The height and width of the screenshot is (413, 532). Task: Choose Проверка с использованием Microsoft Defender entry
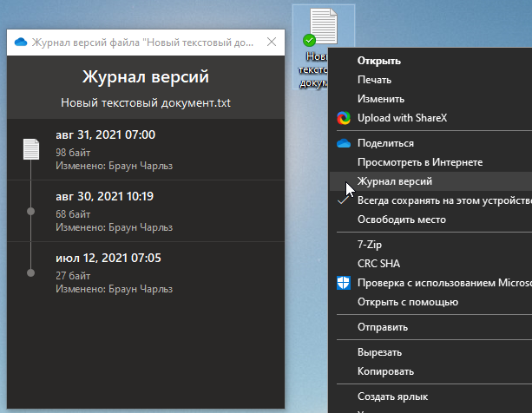430,283
